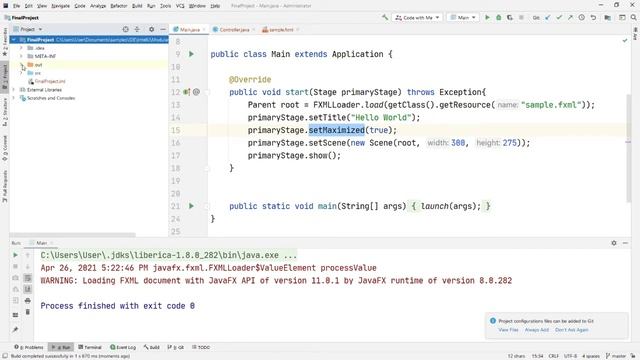Commit changes with the green checkmark icon
The width and height of the screenshot is (640, 360).
pos(559,18)
